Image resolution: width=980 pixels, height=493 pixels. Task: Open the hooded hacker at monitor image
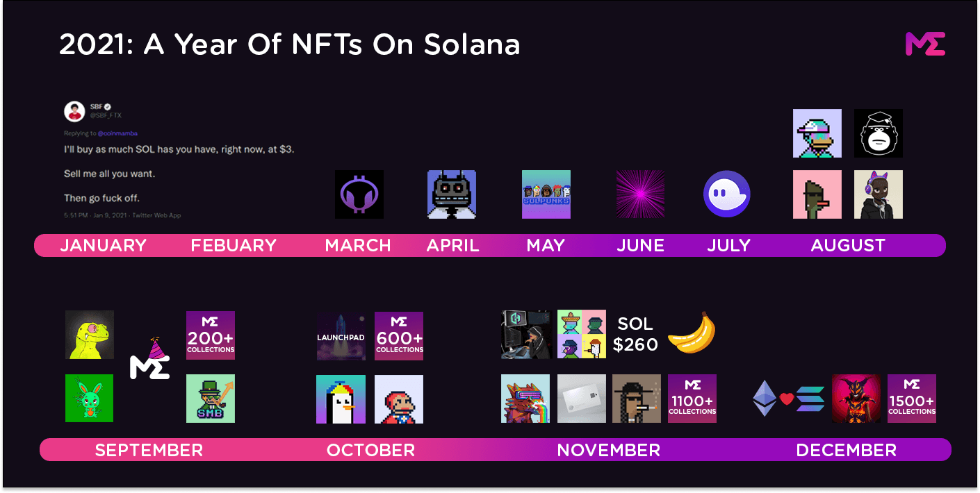coord(526,335)
